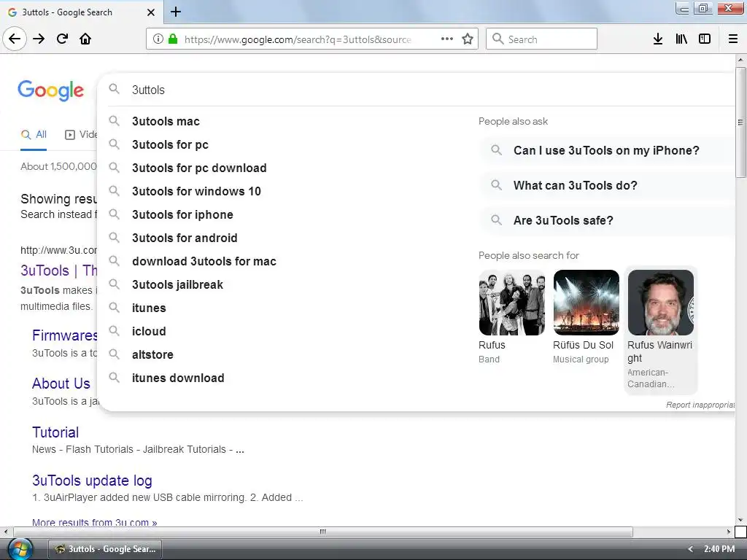Viewport: 747px width, 560px height.
Task: Choose suggestion '3utools jailbreak'
Action: coord(177,285)
